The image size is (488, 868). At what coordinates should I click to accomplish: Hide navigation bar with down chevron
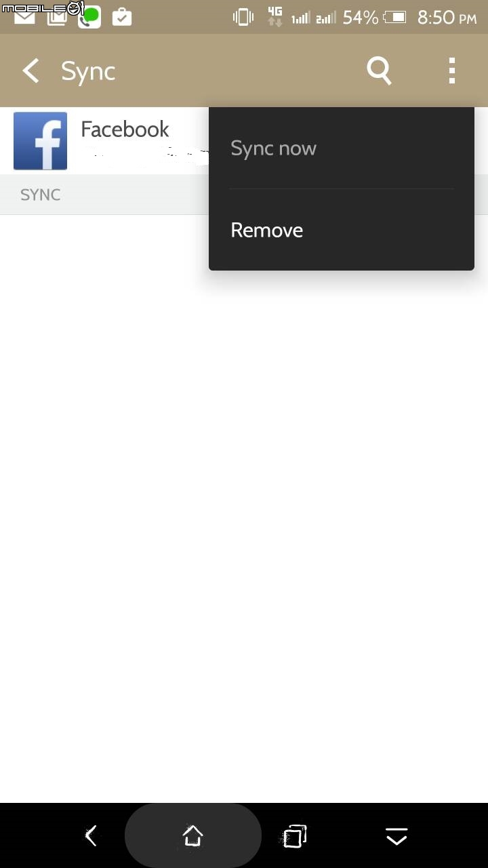396,837
